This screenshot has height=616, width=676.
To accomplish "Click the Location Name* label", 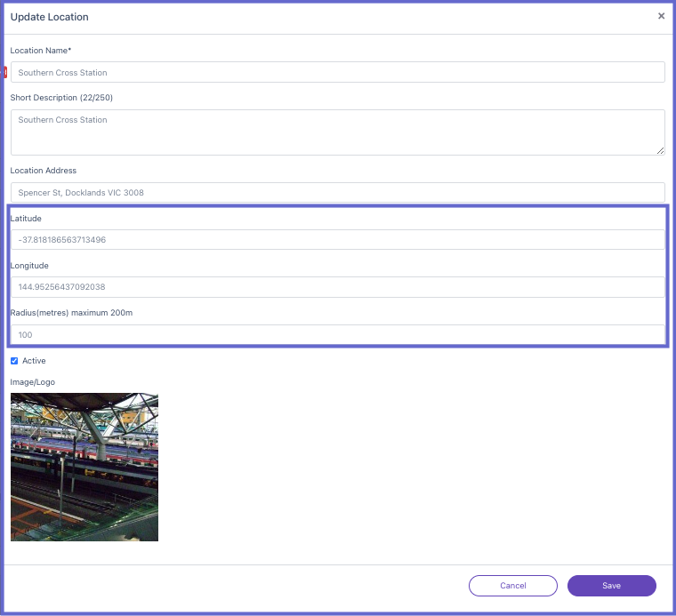I will pos(41,51).
